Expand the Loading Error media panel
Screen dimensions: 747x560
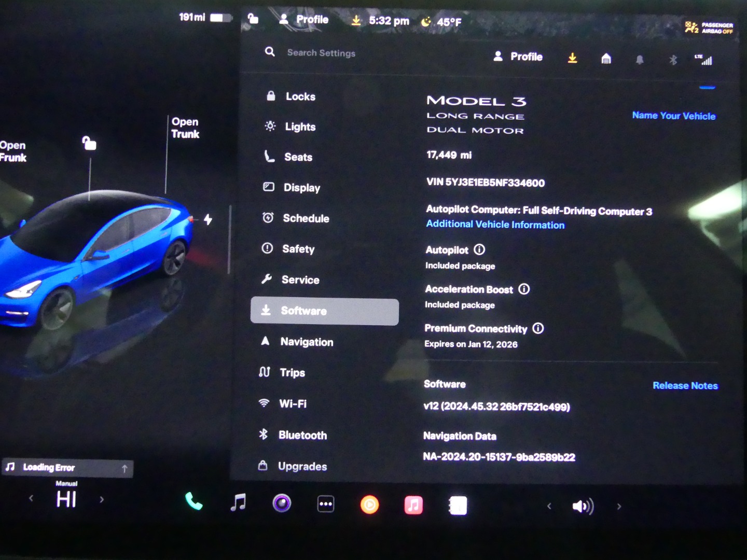[x=125, y=469]
